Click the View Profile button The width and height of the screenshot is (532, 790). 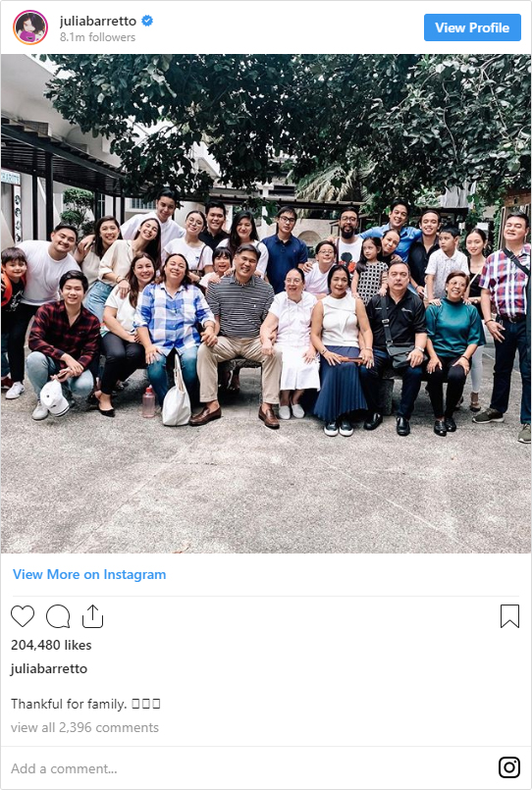pyautogui.click(x=472, y=27)
